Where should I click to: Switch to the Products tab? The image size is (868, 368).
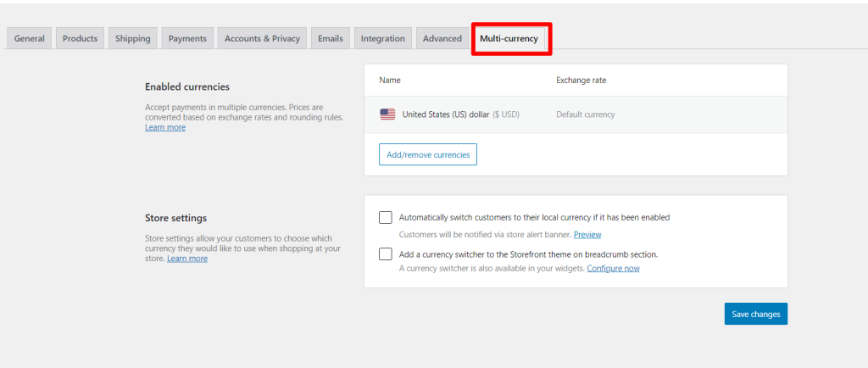[80, 38]
